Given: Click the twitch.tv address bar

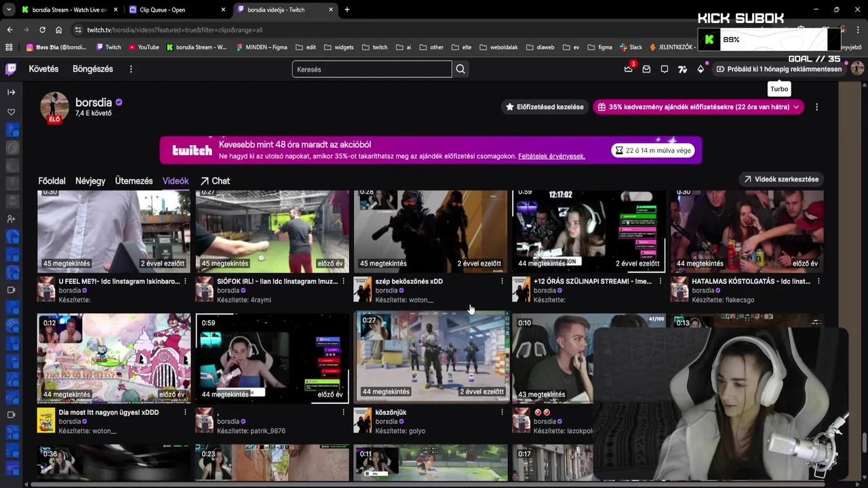Looking at the screenshot, I should point(380,30).
